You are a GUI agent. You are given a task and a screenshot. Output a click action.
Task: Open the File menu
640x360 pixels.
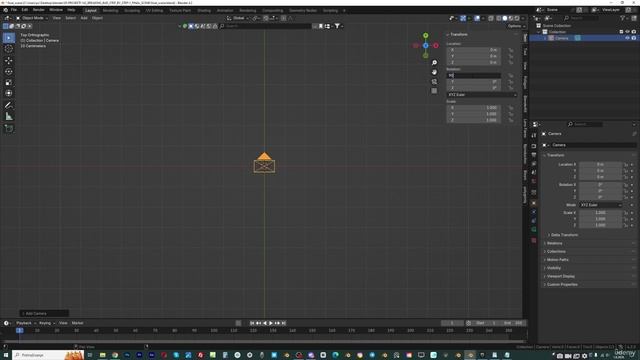tap(14, 10)
